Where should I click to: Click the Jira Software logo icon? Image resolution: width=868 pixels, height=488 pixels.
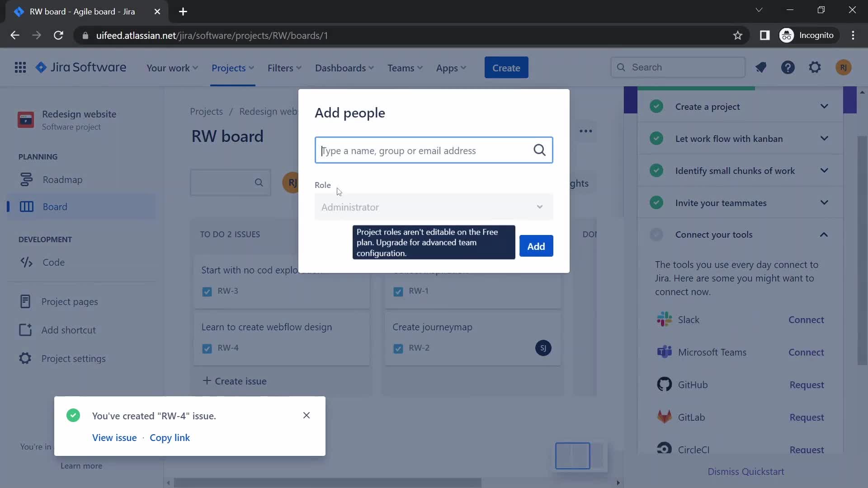point(41,67)
